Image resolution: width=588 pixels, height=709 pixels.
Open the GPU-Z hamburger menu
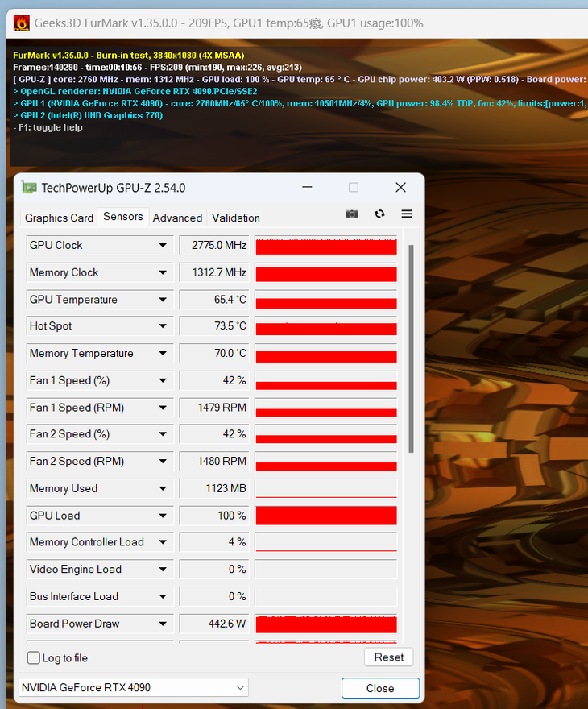407,214
